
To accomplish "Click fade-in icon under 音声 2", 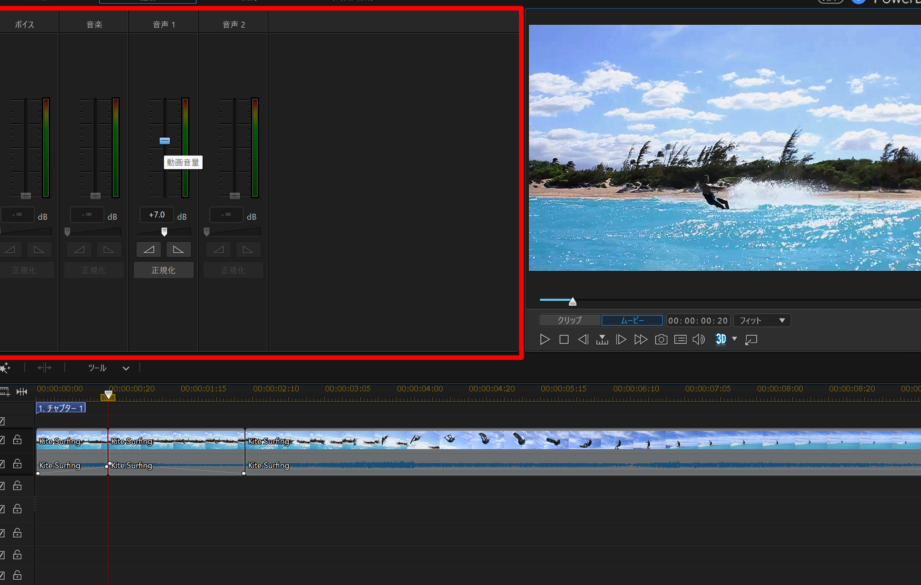I will pos(219,250).
